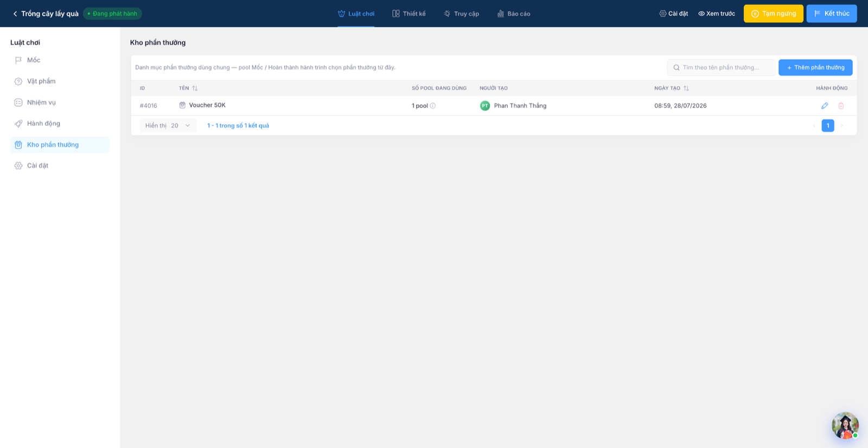The width and height of the screenshot is (868, 448).
Task: Click the previous page arrow
Action: (x=814, y=125)
